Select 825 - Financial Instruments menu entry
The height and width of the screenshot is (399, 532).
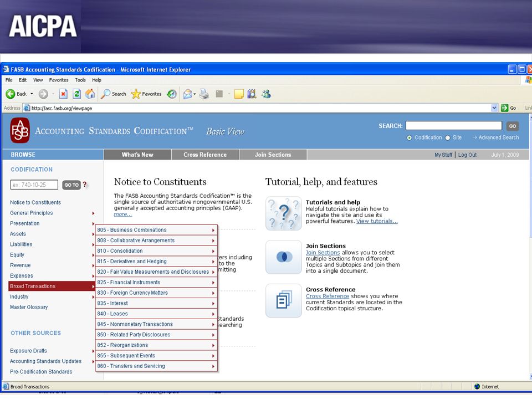[x=156, y=282]
